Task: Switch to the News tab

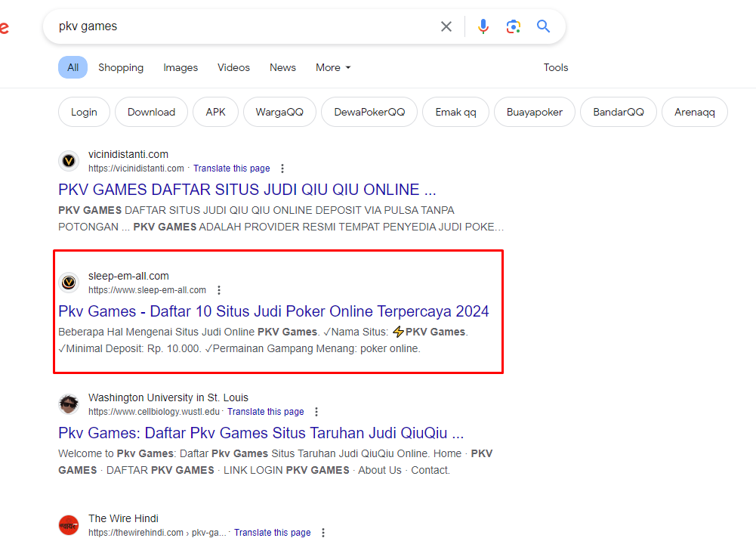Action: pyautogui.click(x=282, y=67)
